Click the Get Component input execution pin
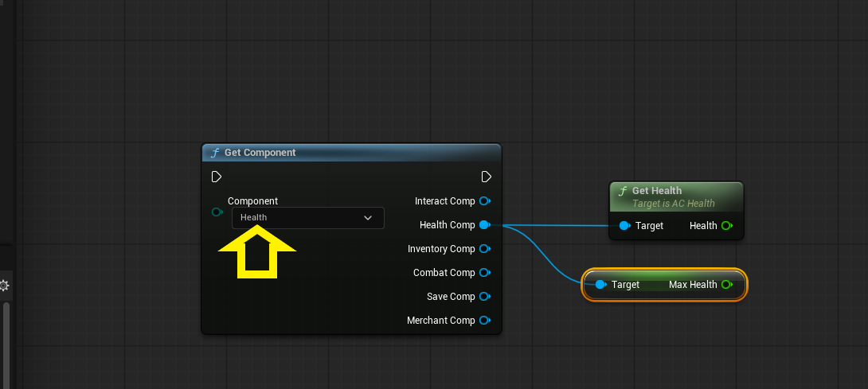Viewport: 868px width, 389px height. (x=217, y=177)
